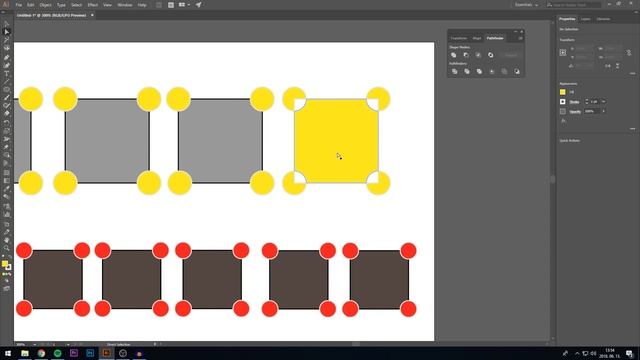Open more Appearance options
This screenshot has height=360, width=640.
[x=632, y=129]
